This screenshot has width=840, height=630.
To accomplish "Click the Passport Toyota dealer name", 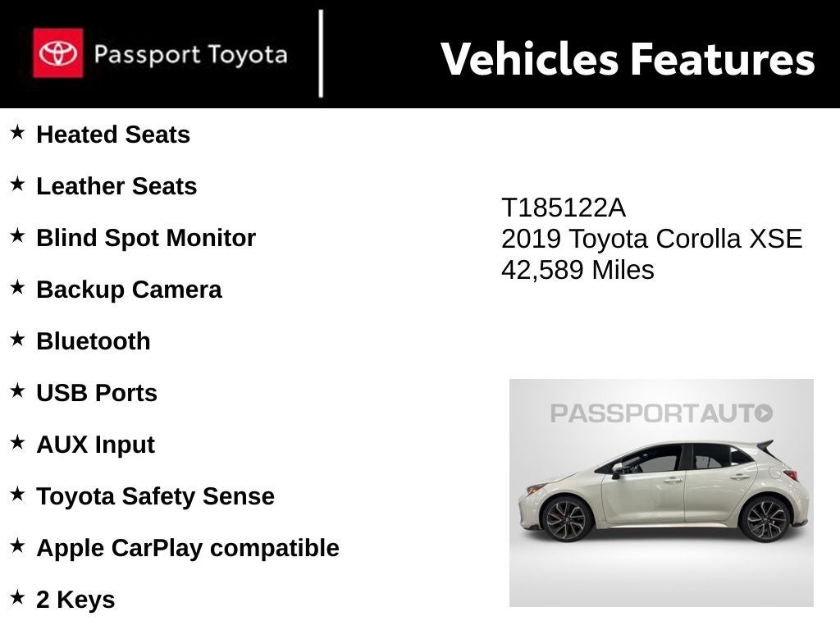I will (190, 55).
